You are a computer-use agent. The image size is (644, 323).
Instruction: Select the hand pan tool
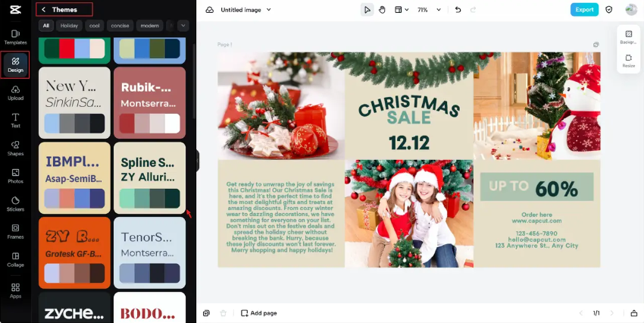tap(382, 10)
